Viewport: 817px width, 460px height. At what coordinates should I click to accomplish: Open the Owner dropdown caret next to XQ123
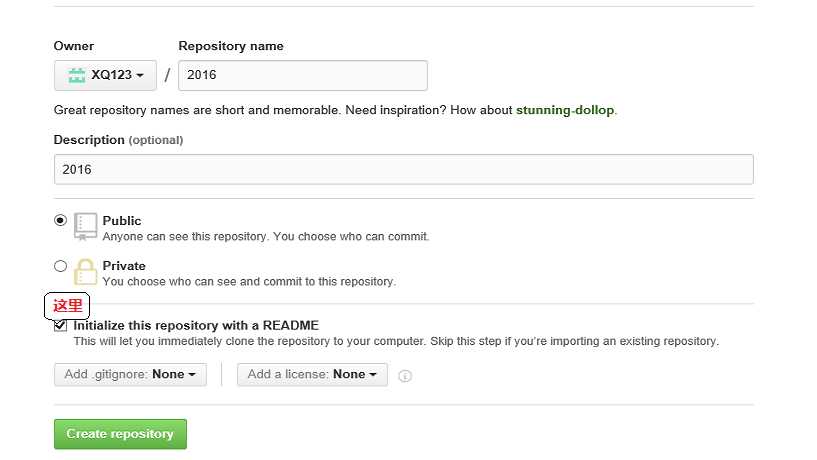[140, 76]
